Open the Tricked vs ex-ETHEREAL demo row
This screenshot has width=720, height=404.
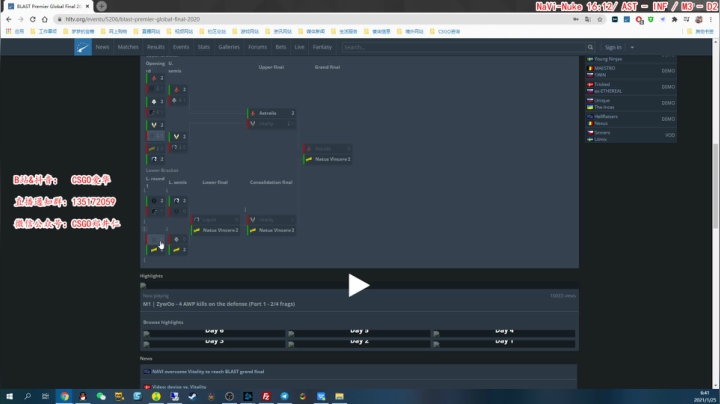click(x=631, y=87)
